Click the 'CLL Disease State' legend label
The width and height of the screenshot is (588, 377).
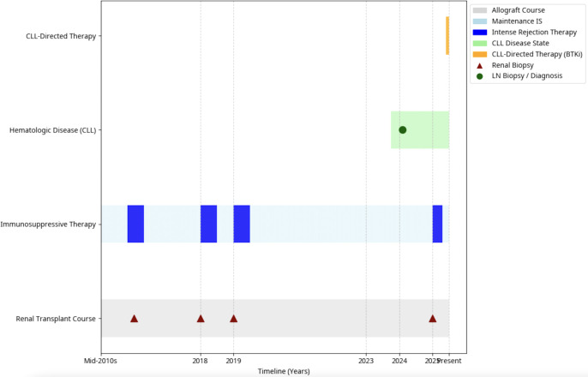pyautogui.click(x=520, y=44)
